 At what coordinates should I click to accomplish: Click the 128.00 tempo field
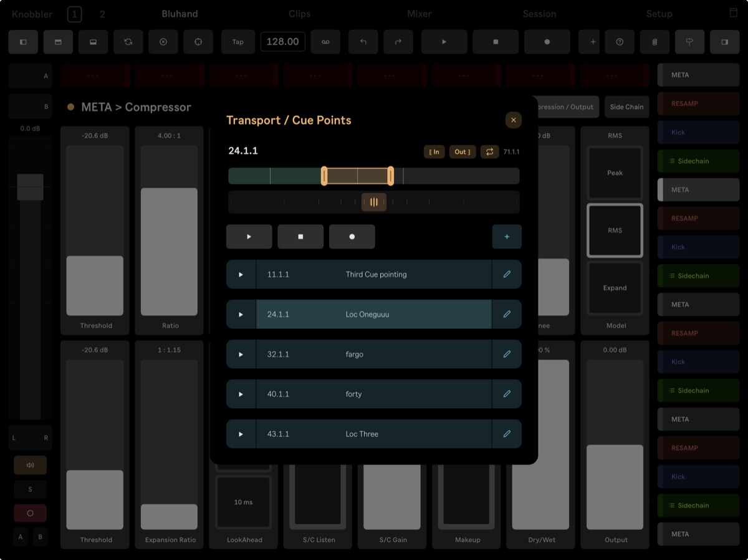pos(283,42)
